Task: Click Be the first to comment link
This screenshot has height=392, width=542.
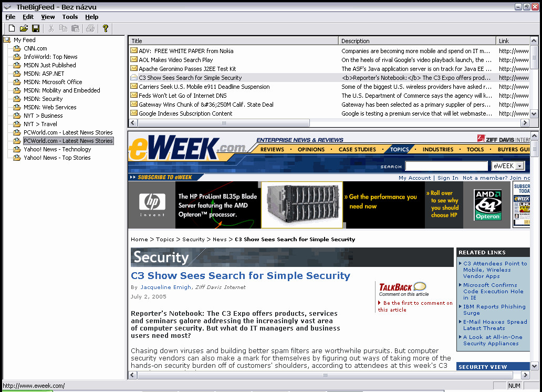Action: (415, 306)
